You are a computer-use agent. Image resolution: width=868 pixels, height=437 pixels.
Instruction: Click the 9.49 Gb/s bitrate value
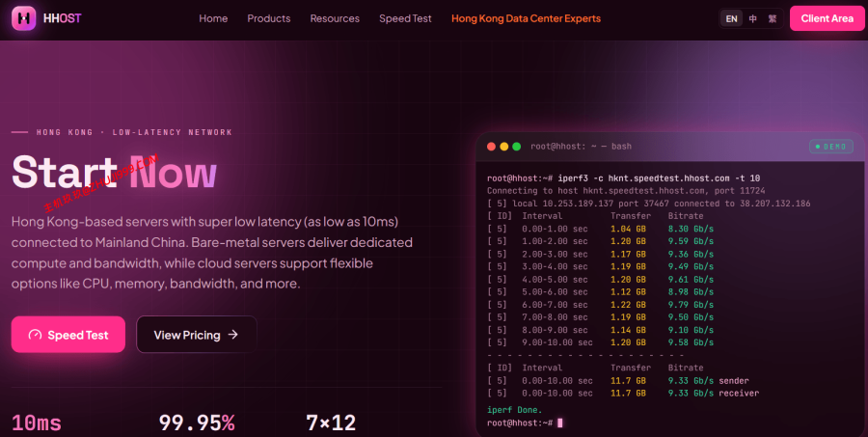click(x=691, y=266)
